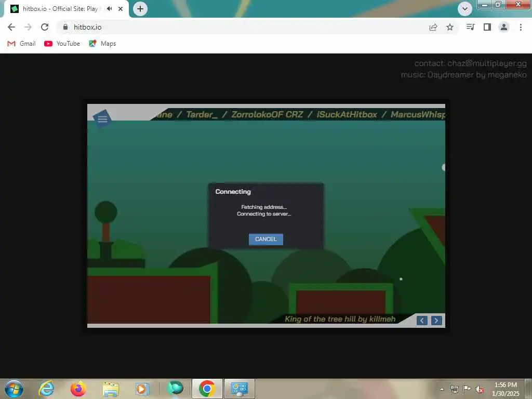This screenshot has height=399, width=532.
Task: Click the player name ZorrolokoOF CRZ
Action: tap(267, 115)
